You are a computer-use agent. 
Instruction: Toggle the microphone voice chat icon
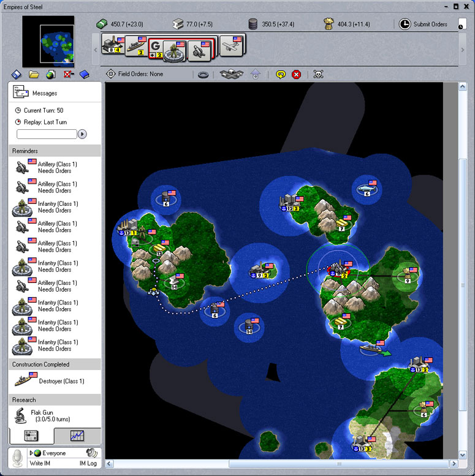18,458
